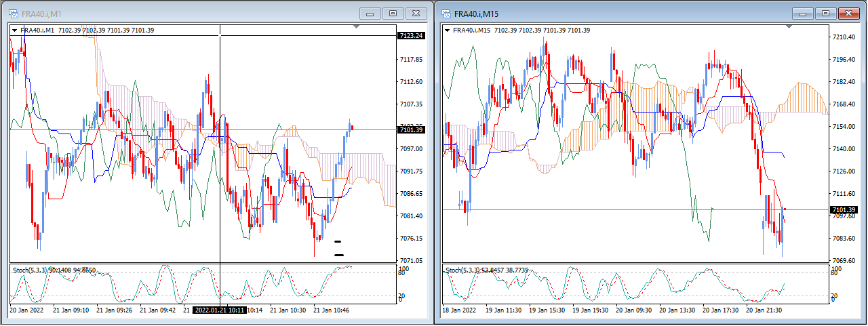Click the 21 Jan 09:42 time label
Screen dimensions: 868x326
point(157,310)
